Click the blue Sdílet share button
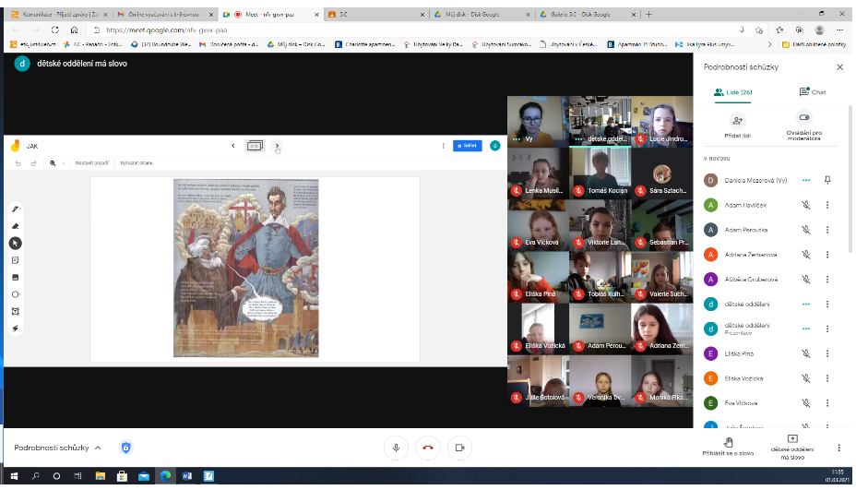Screen dimensions: 868x490 [468, 146]
